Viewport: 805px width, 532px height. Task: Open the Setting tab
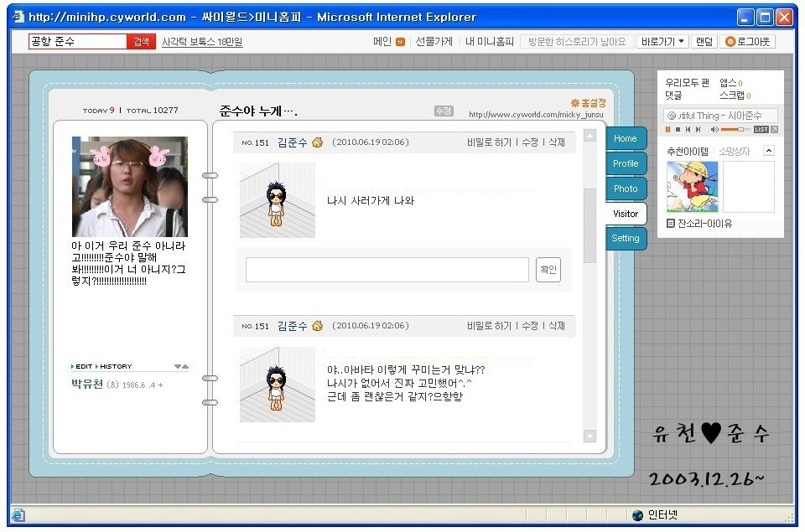coord(626,238)
